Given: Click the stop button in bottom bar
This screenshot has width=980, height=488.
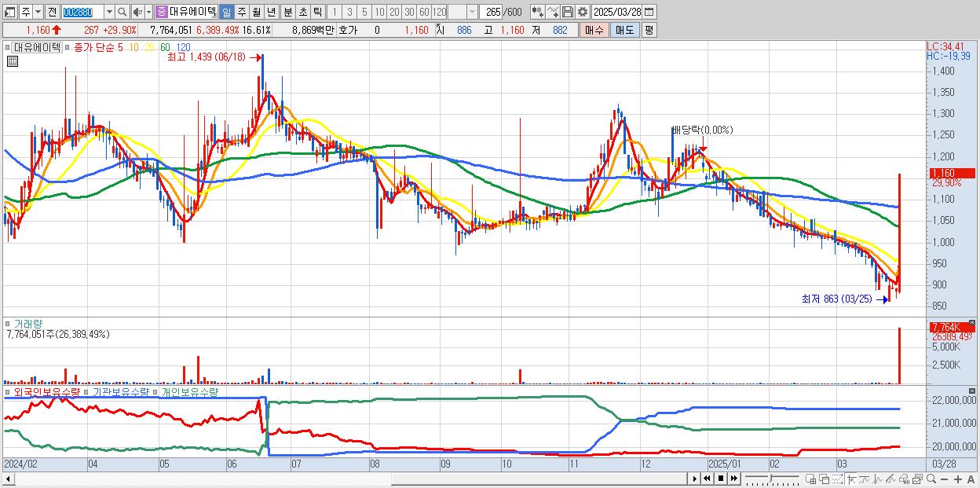Looking at the screenshot, I should [721, 479].
